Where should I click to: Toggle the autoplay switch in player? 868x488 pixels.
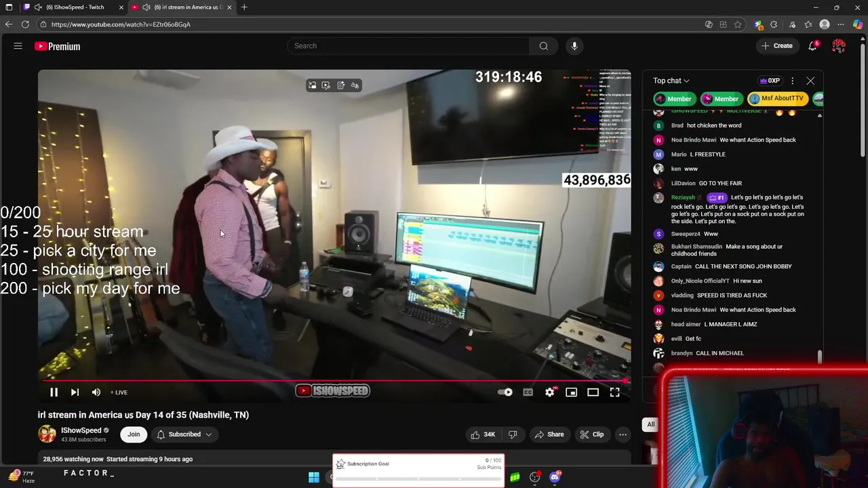coord(505,392)
